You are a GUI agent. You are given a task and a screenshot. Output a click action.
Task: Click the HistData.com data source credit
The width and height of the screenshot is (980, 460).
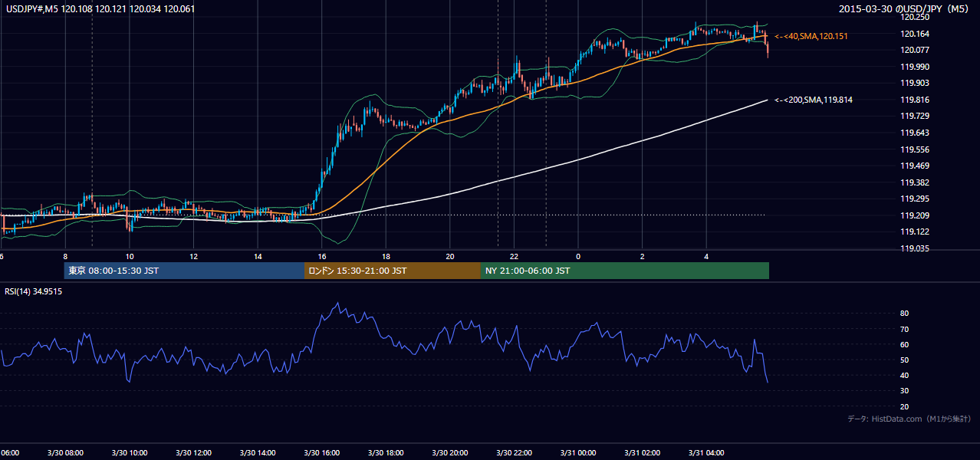pyautogui.click(x=909, y=419)
